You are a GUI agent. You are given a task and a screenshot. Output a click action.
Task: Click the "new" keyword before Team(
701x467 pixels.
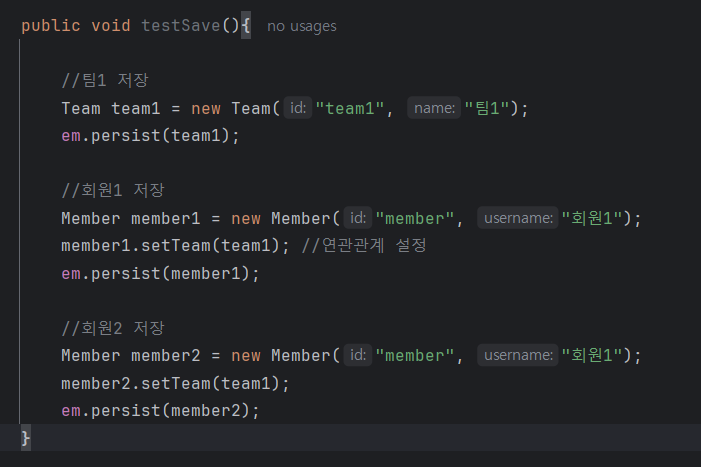click(206, 108)
